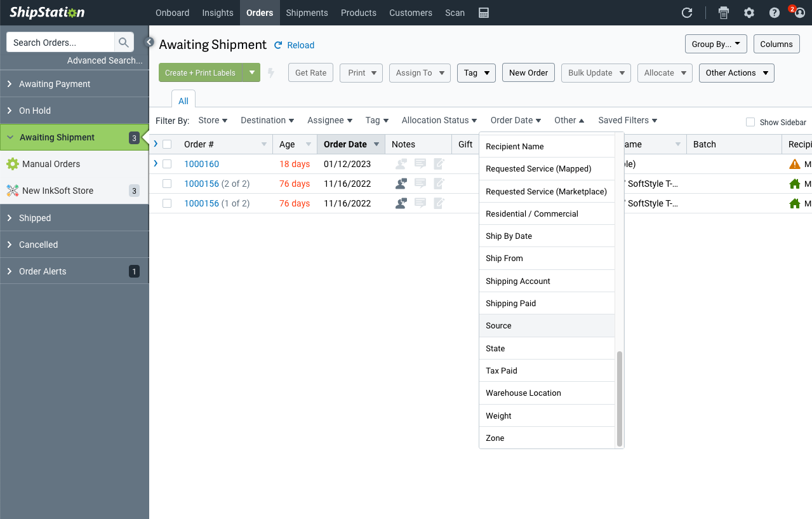Open ShipStation settings gear icon

(x=749, y=12)
